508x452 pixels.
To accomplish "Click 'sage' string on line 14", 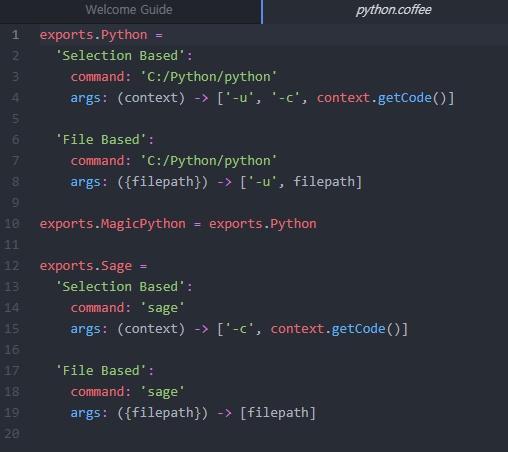I will (162, 308).
